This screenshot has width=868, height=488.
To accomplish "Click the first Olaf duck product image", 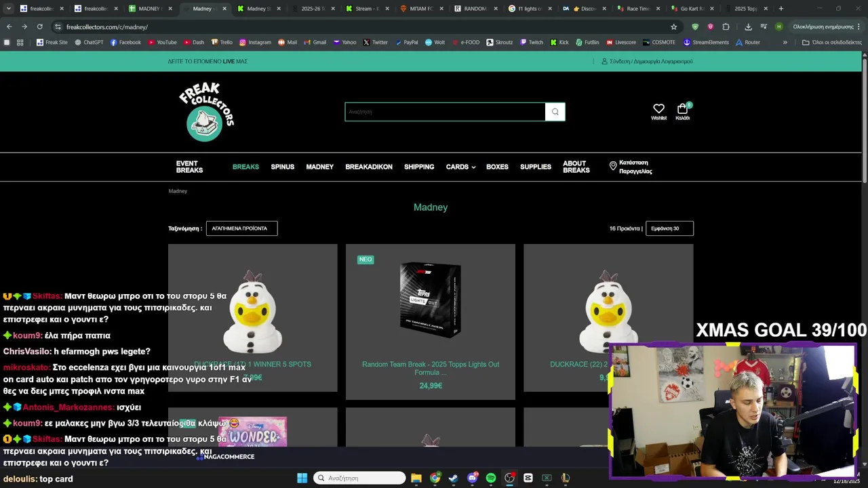I will [252, 312].
